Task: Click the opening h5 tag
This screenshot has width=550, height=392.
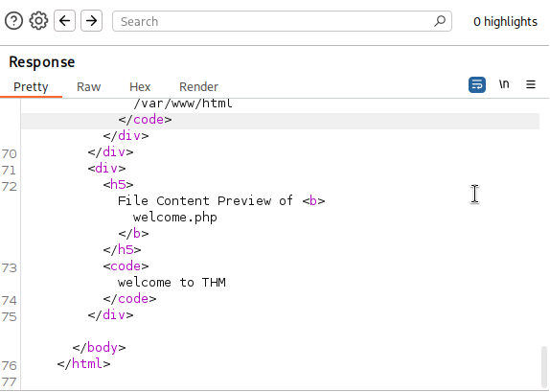Action: pyautogui.click(x=118, y=185)
